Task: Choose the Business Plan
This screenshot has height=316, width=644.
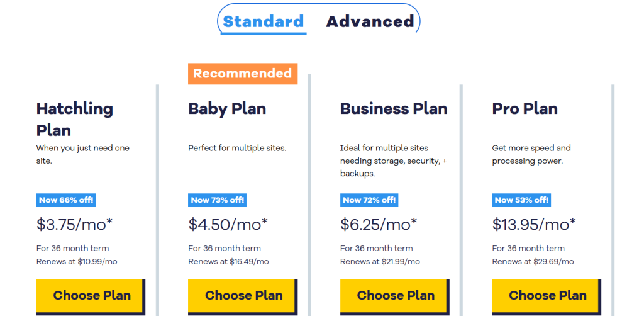Action: (x=396, y=295)
